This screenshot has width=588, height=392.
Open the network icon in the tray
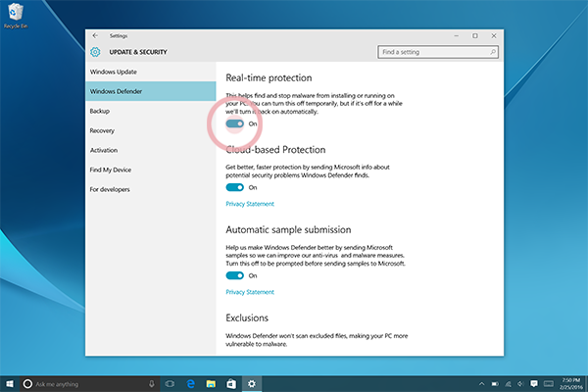tap(508, 384)
